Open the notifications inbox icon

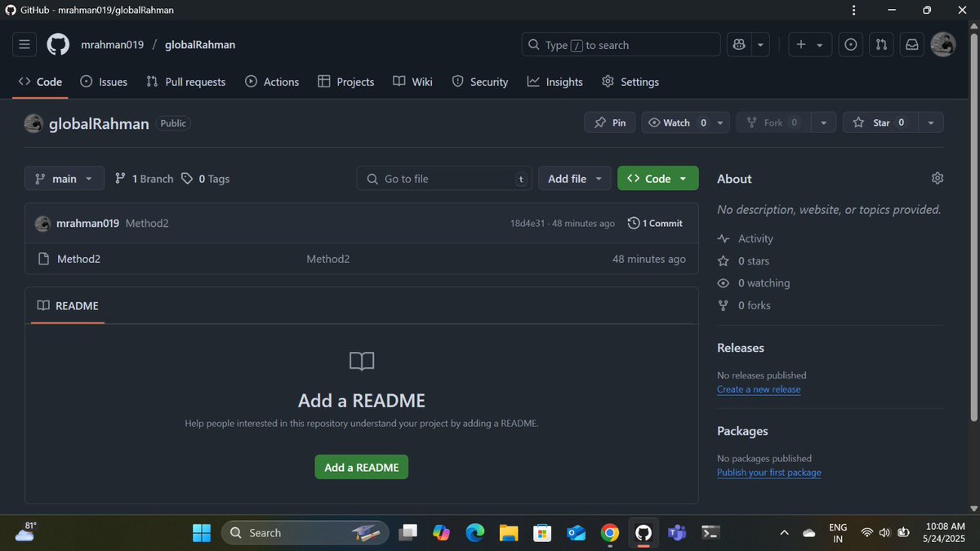point(911,45)
